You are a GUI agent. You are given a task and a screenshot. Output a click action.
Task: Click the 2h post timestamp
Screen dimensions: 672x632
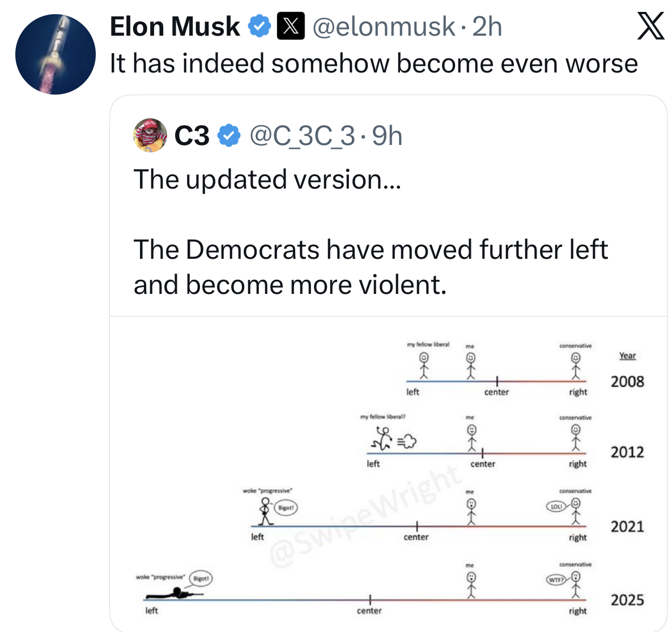[487, 27]
